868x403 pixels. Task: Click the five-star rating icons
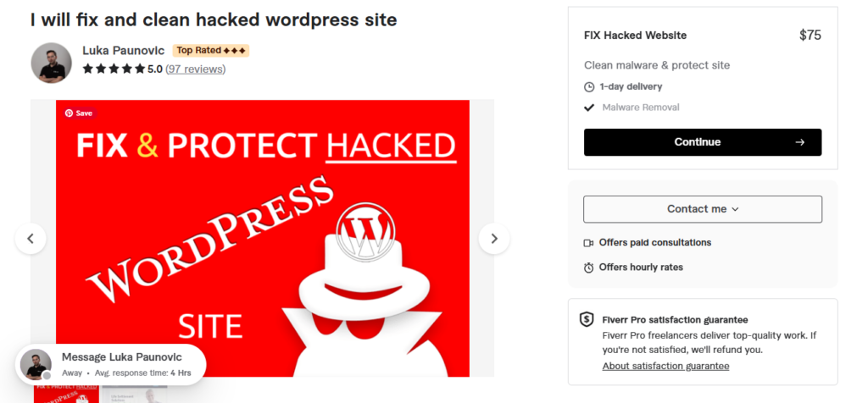[114, 69]
